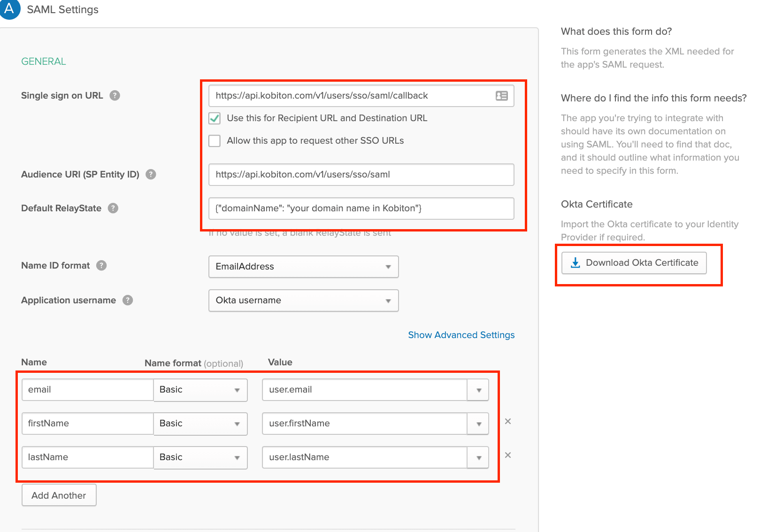The height and width of the screenshot is (532, 760).
Task: Click the lastName attribute name field
Action: (88, 457)
